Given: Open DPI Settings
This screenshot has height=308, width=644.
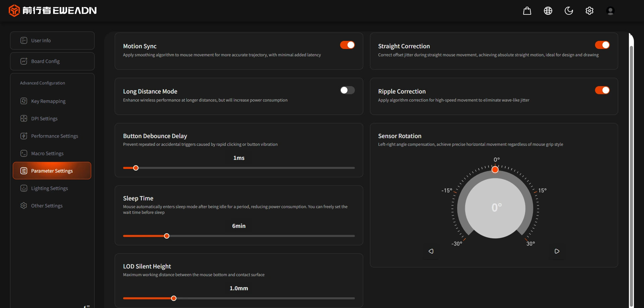Looking at the screenshot, I should 52,119.
